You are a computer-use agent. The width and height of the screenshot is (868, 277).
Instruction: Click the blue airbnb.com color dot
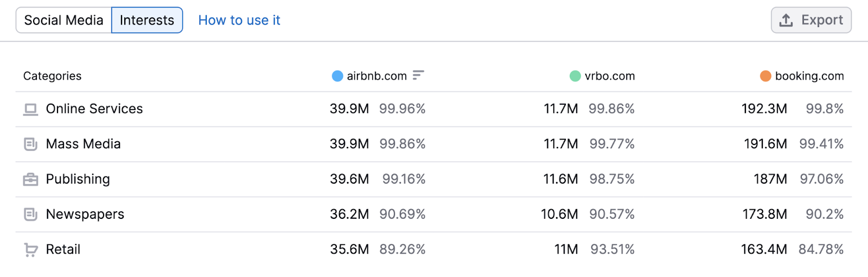[337, 76]
